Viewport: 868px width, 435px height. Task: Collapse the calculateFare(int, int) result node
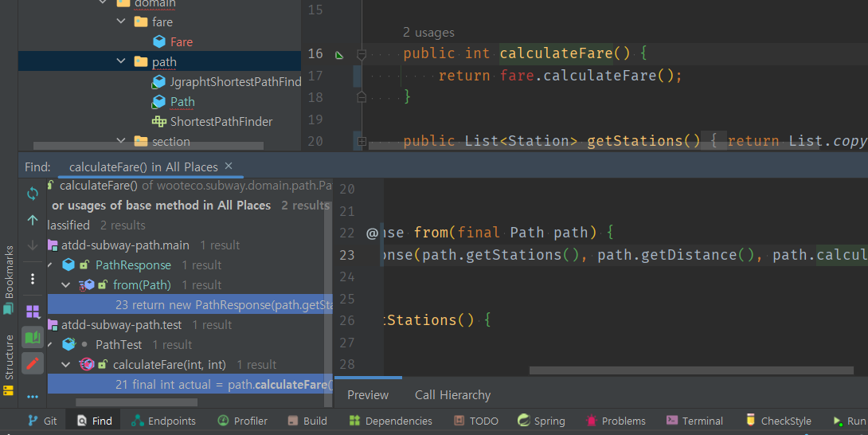pos(66,365)
